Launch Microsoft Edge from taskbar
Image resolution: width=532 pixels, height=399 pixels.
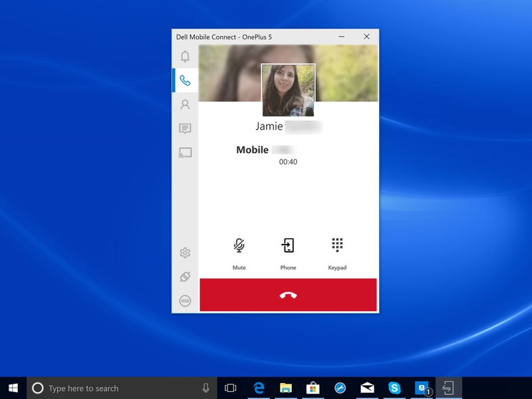pyautogui.click(x=259, y=388)
